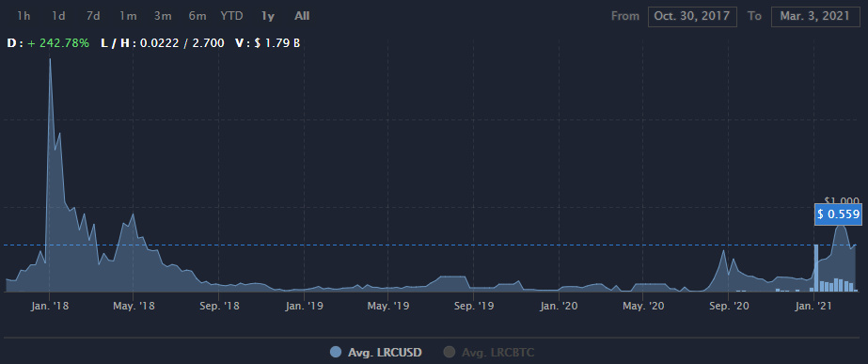Click the May. '18 axis label
The width and height of the screenshot is (868, 364).
click(134, 306)
